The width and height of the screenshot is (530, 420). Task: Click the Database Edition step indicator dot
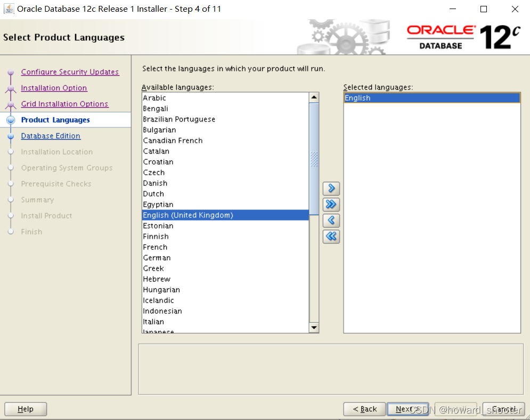pos(12,135)
